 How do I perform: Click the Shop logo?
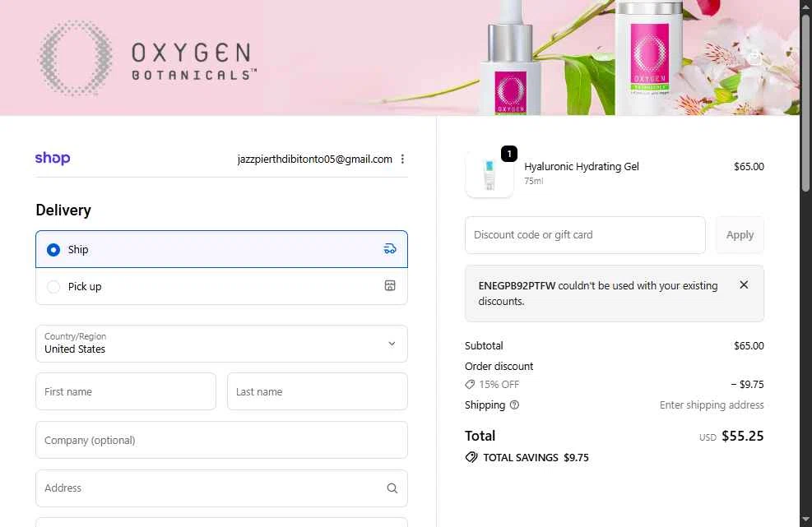[x=53, y=158]
